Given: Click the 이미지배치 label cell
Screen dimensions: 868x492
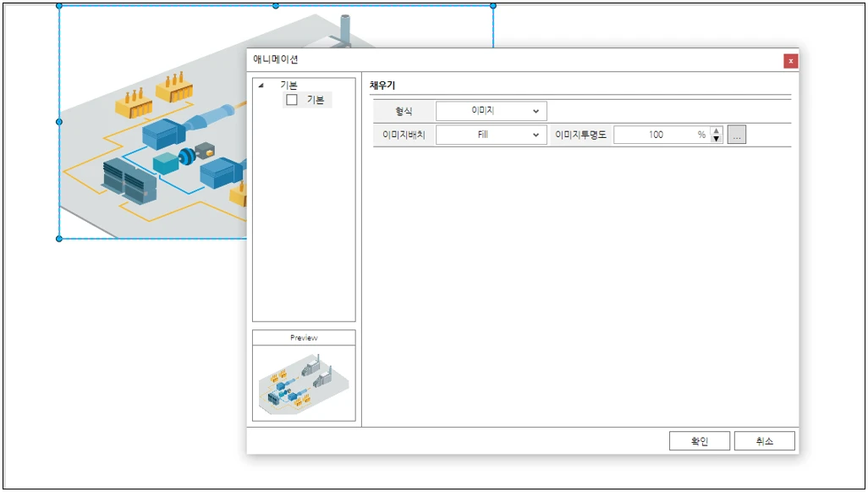Looking at the screenshot, I should click(x=404, y=135).
